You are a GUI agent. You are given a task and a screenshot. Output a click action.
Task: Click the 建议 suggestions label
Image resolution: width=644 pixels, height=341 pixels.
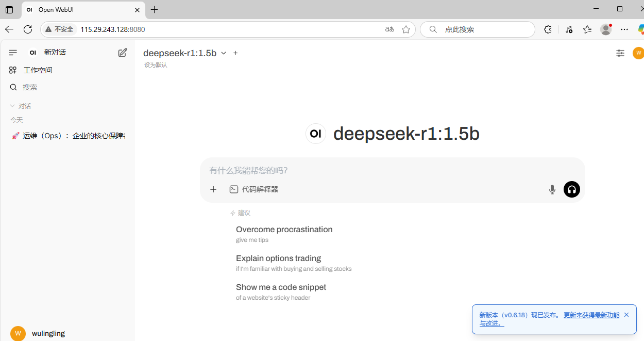point(244,213)
